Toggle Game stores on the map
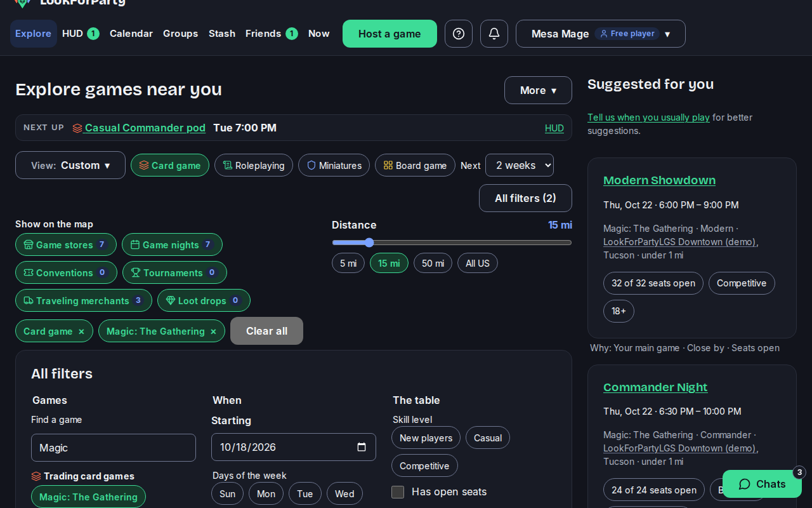812x508 pixels. tap(66, 244)
